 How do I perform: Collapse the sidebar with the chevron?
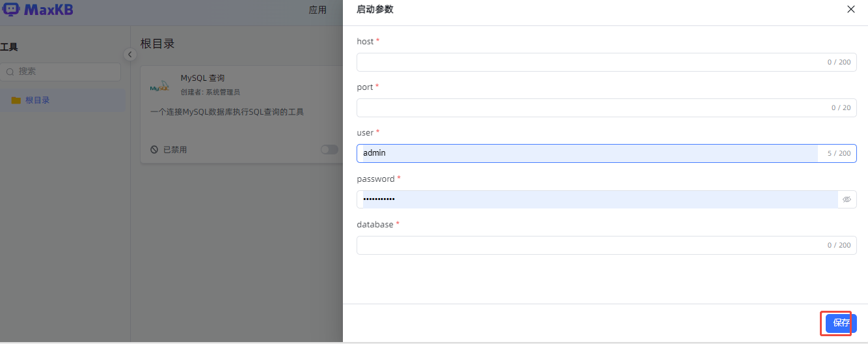pyautogui.click(x=129, y=54)
